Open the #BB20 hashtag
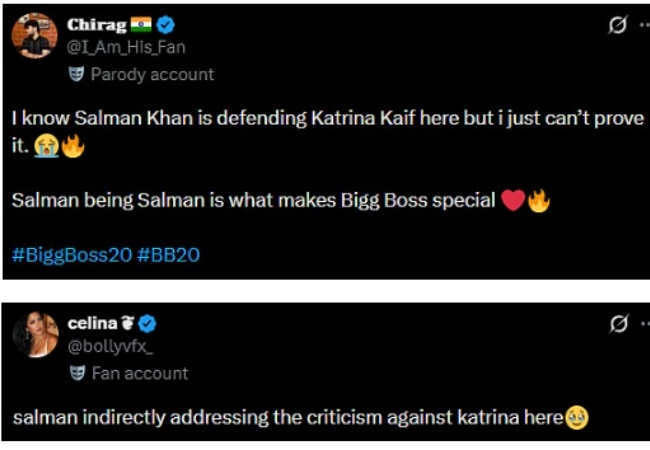Screen dimensions: 650x450 click(168, 255)
